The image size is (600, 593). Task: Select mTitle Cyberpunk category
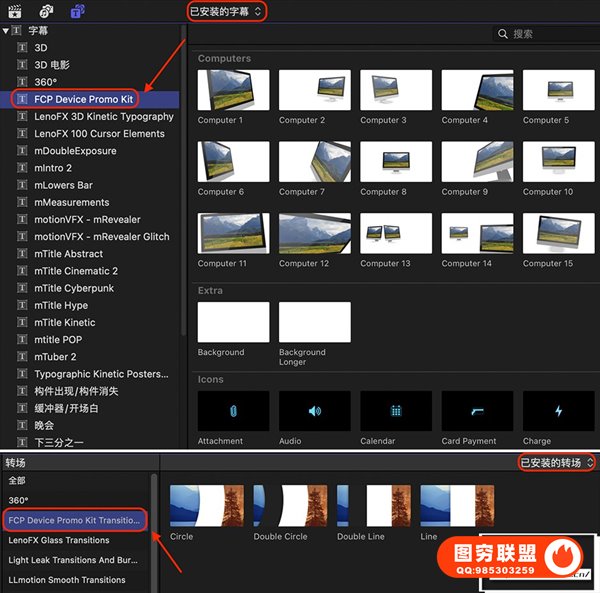click(x=74, y=288)
